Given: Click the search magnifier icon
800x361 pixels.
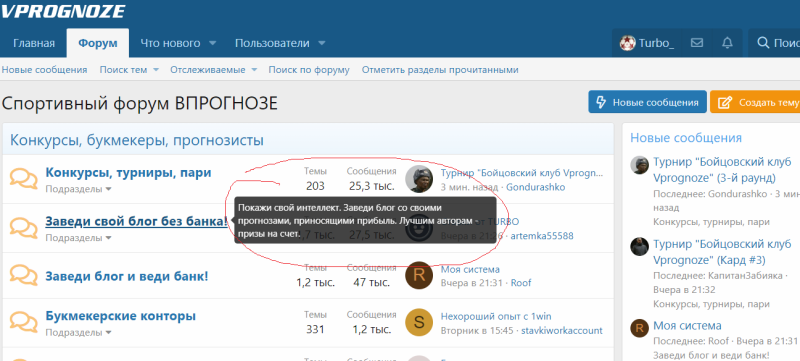Looking at the screenshot, I should [763, 43].
